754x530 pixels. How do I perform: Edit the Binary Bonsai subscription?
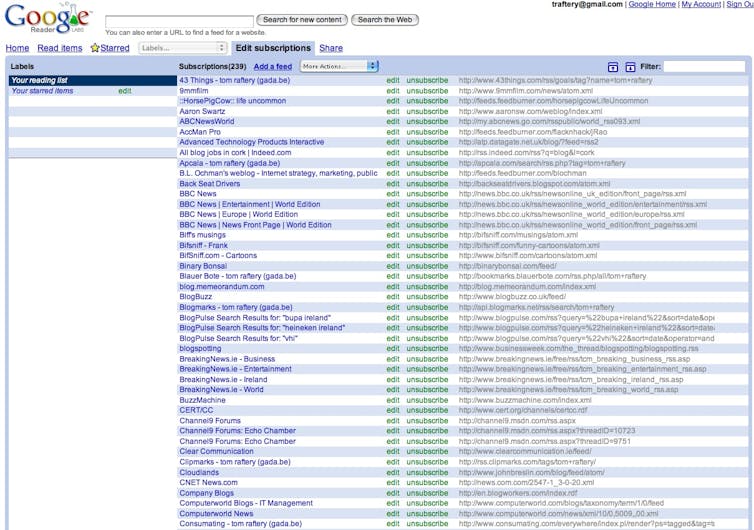point(393,266)
